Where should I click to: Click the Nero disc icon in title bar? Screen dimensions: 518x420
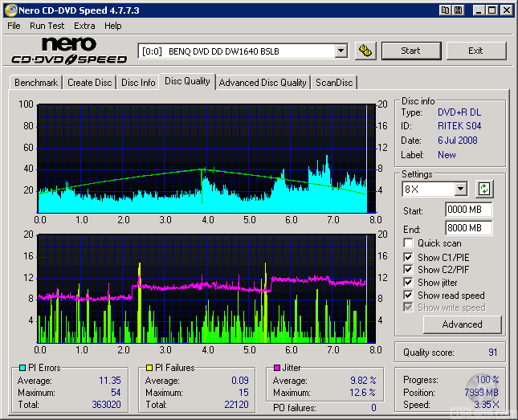[10, 10]
